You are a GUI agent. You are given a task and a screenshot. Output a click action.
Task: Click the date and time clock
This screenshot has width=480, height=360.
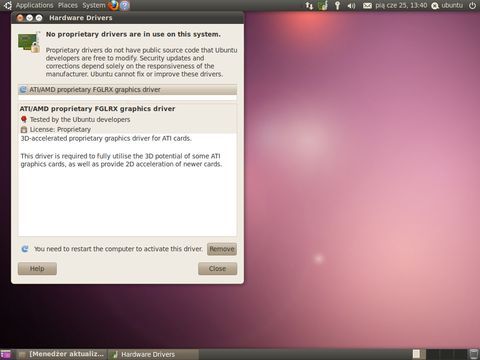click(x=401, y=5)
